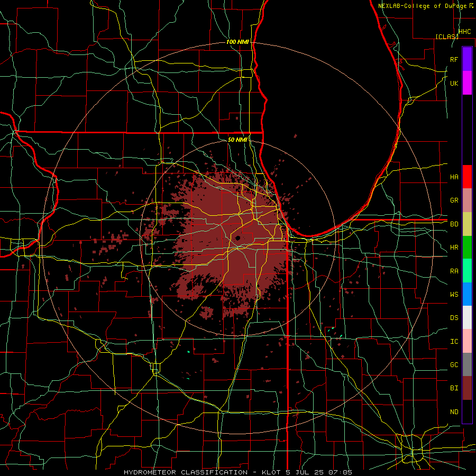Click the GR legend label
Screen dimensions: 476x476
(454, 200)
